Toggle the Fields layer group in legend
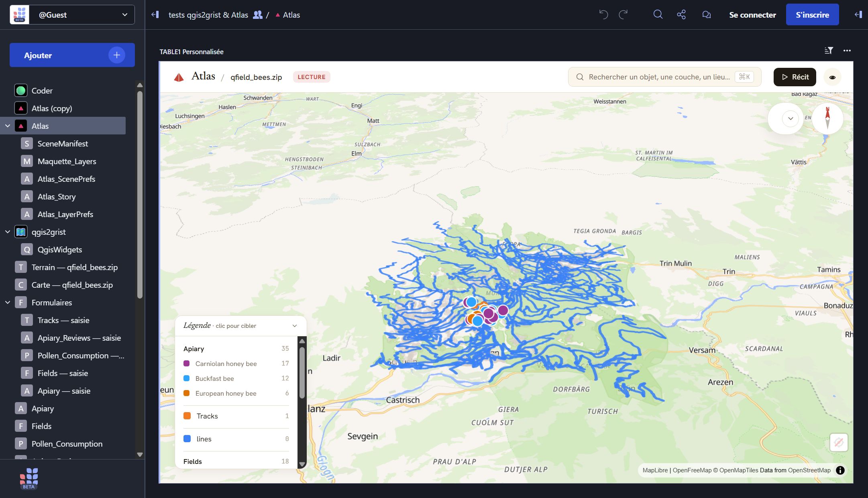868x498 pixels. point(236,461)
